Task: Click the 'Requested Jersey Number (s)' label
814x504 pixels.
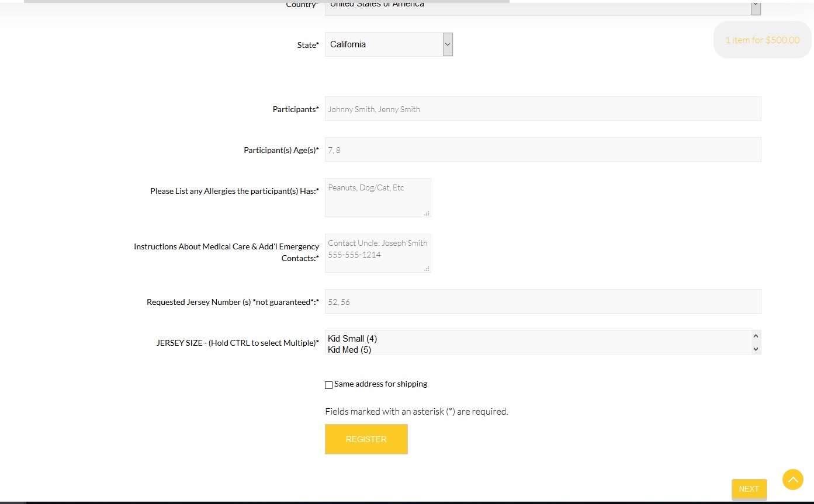Action: 233,303
